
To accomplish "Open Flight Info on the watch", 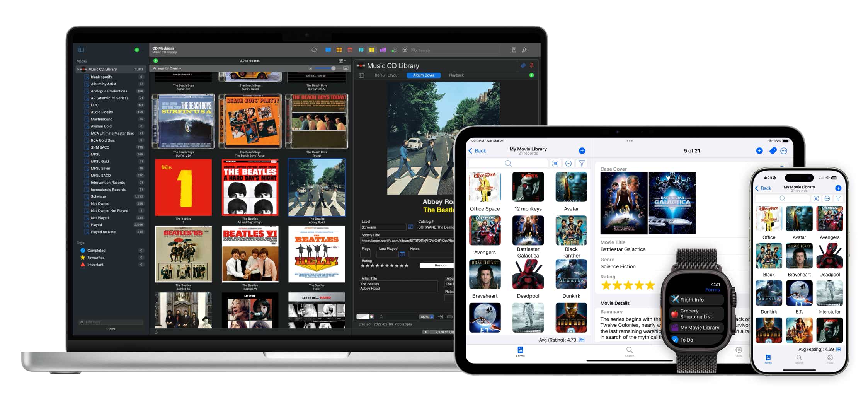I will tap(696, 300).
